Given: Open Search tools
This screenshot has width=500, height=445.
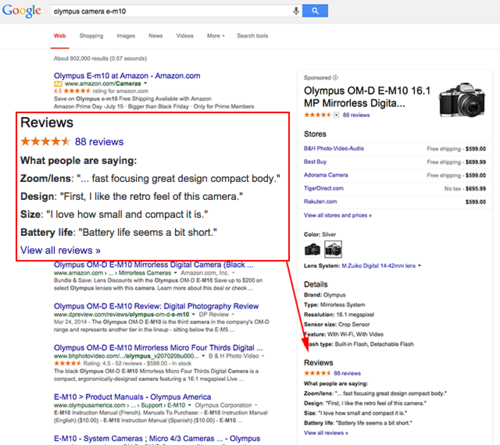Looking at the screenshot, I should tap(252, 36).
